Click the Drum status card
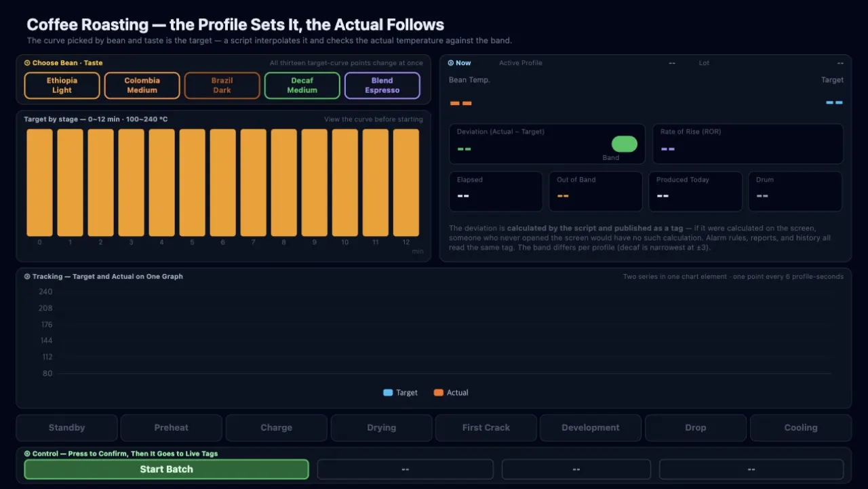This screenshot has height=489, width=868. click(795, 191)
